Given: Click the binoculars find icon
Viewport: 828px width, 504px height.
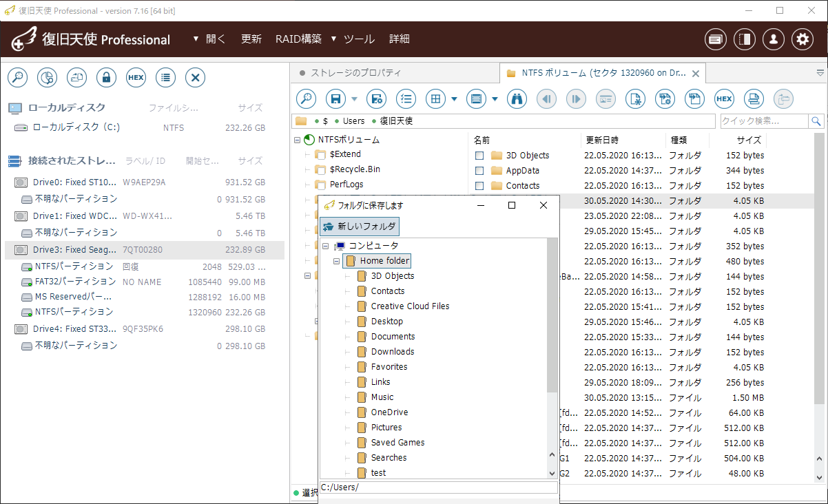Looking at the screenshot, I should coord(517,99).
